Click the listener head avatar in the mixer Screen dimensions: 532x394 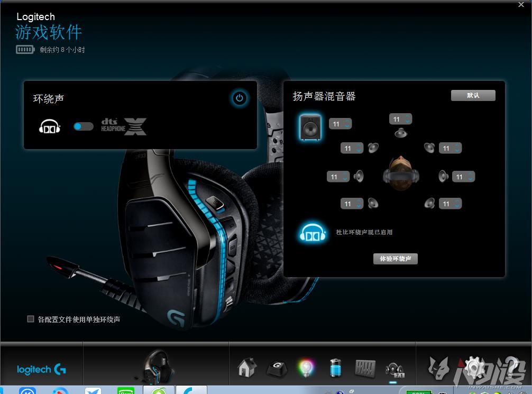[x=401, y=176]
